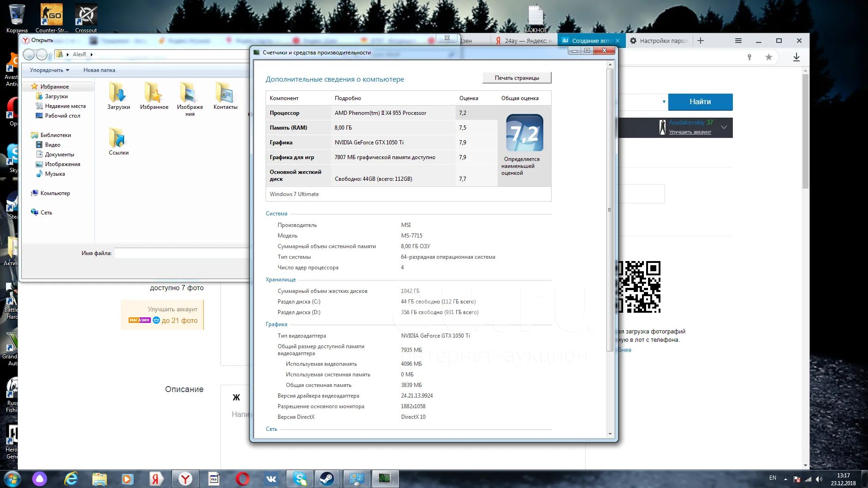The image size is (868, 488).
Task: Open browser downloads arrow icon
Action: click(x=796, y=57)
